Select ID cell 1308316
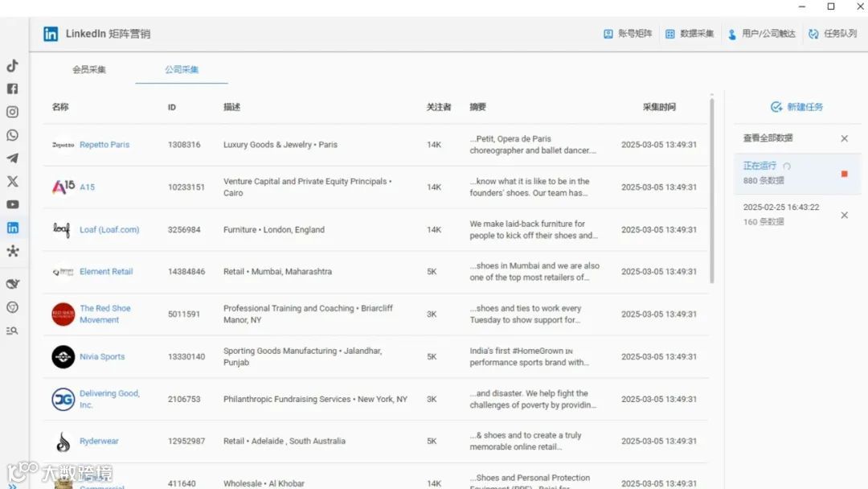The width and height of the screenshot is (868, 489). point(184,145)
